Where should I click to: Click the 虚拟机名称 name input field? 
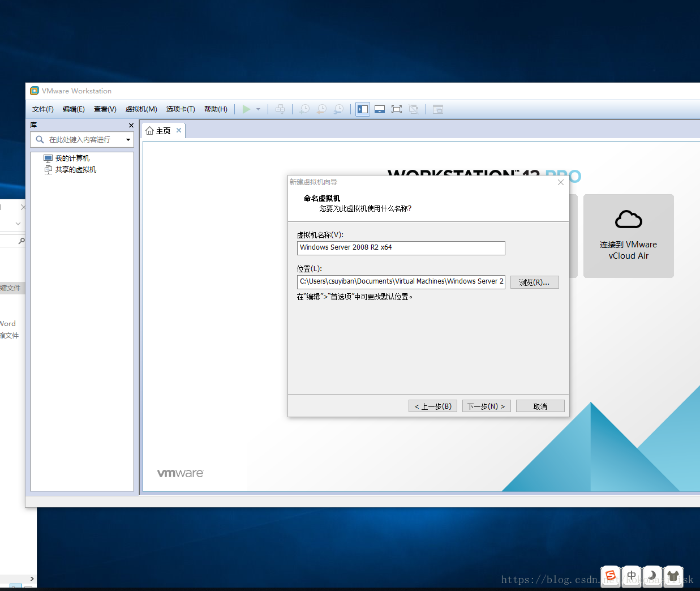tap(401, 248)
